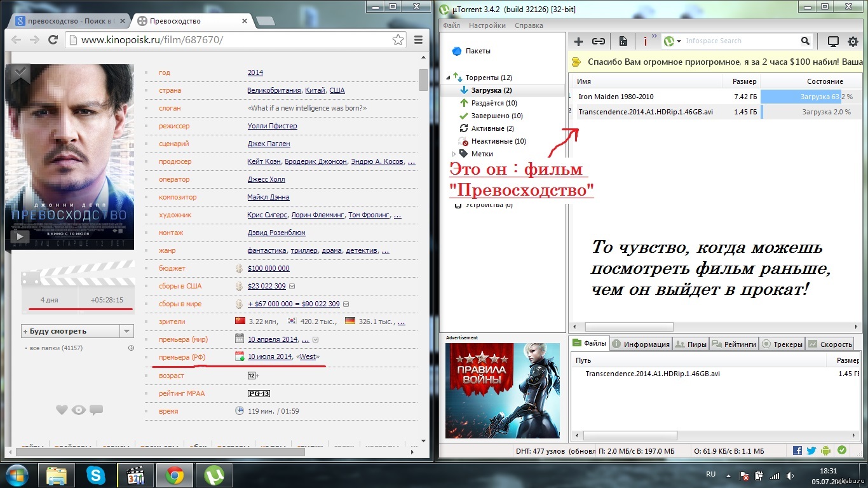Image resolution: width=868 pixels, height=488 pixels.
Task: Click the magnifier icon in Infospace Search
Action: [805, 41]
